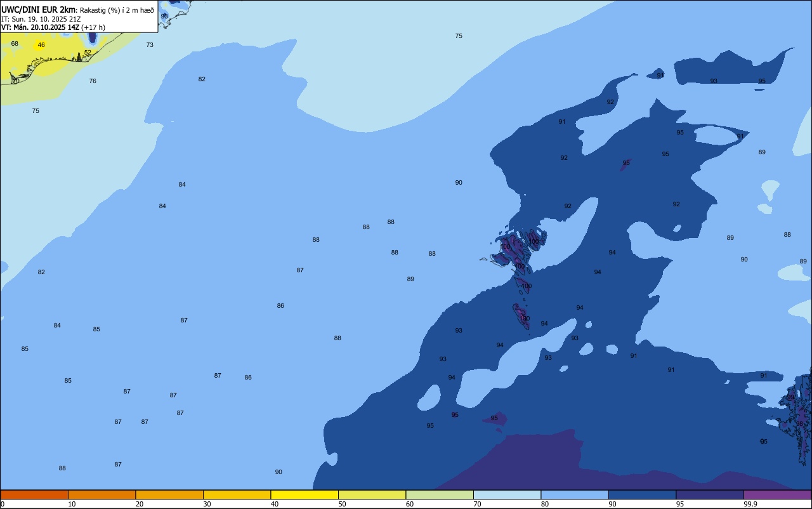
Task: Click the 70–80 pale blue legend swatch
Action: click(x=507, y=494)
